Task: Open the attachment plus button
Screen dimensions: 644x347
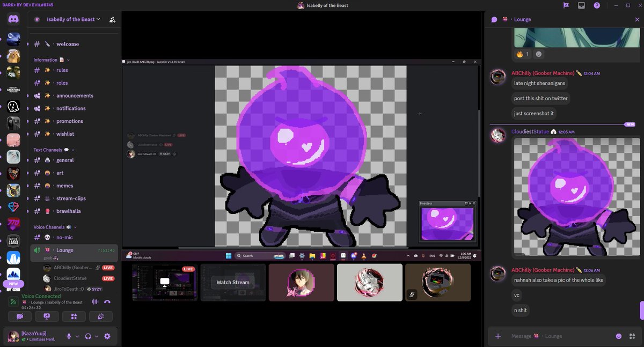Action: pyautogui.click(x=498, y=336)
